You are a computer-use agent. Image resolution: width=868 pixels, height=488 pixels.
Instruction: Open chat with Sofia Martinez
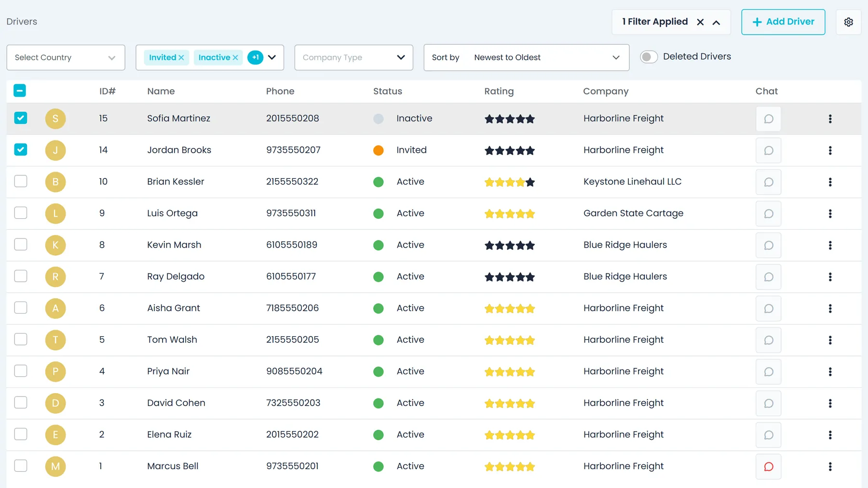768,119
